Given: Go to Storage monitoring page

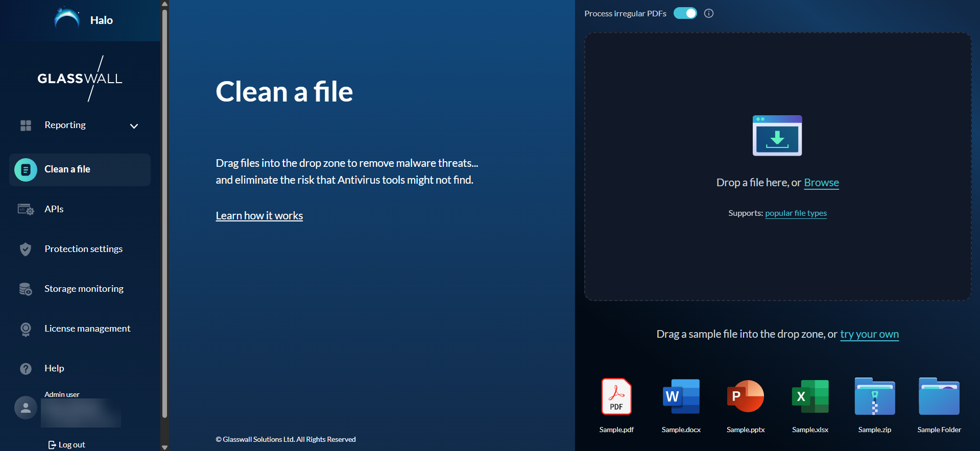Looking at the screenshot, I should (x=84, y=289).
